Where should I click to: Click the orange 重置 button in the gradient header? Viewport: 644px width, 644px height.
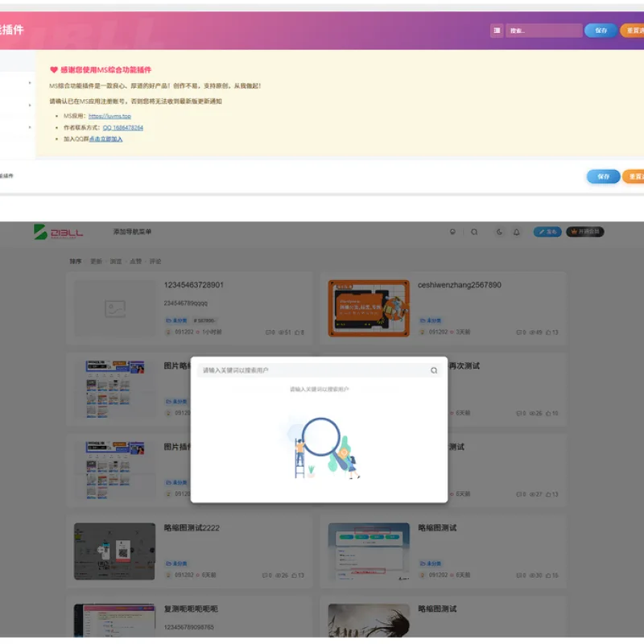pyautogui.click(x=633, y=31)
